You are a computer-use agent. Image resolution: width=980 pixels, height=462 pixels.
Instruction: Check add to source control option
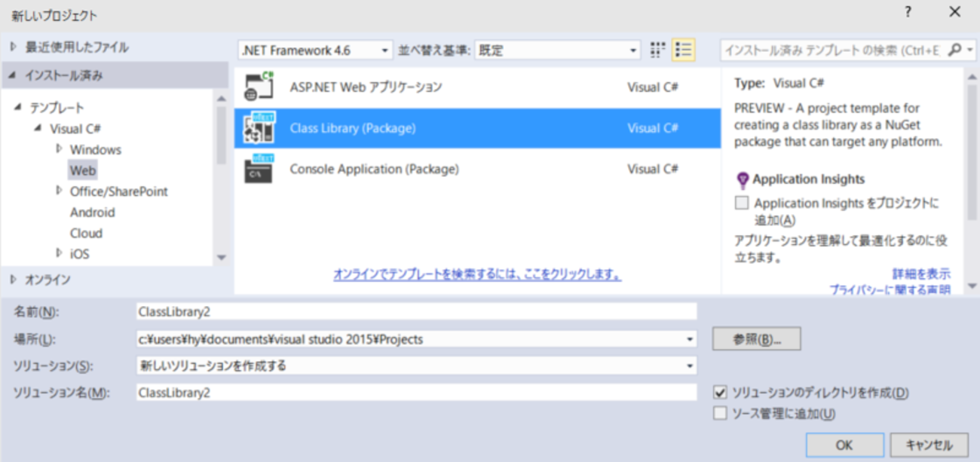pyautogui.click(x=720, y=413)
